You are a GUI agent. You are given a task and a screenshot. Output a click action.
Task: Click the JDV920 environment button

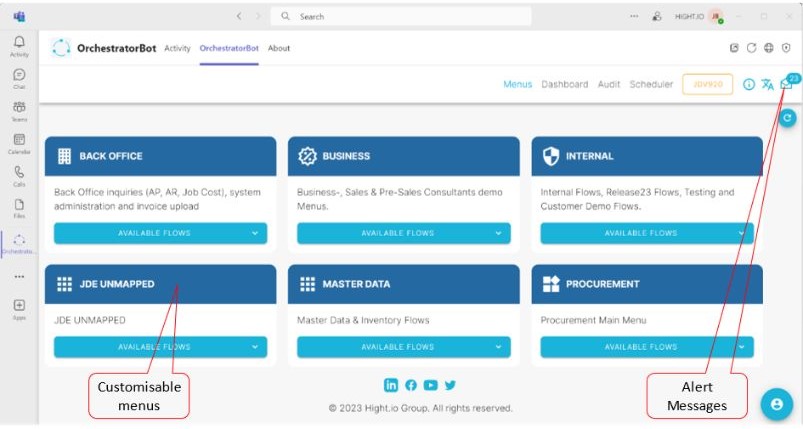pos(708,84)
